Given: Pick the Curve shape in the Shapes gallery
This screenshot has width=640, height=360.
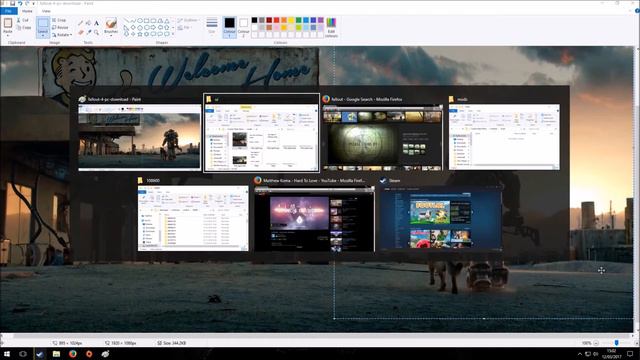Looking at the screenshot, I should point(133,20).
